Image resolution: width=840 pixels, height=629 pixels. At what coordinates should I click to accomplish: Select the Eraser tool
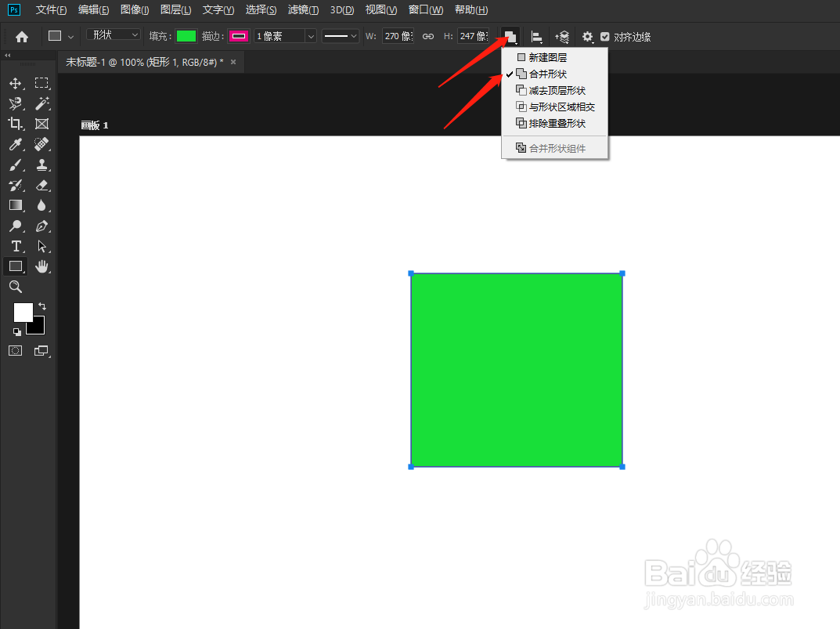tap(41, 185)
